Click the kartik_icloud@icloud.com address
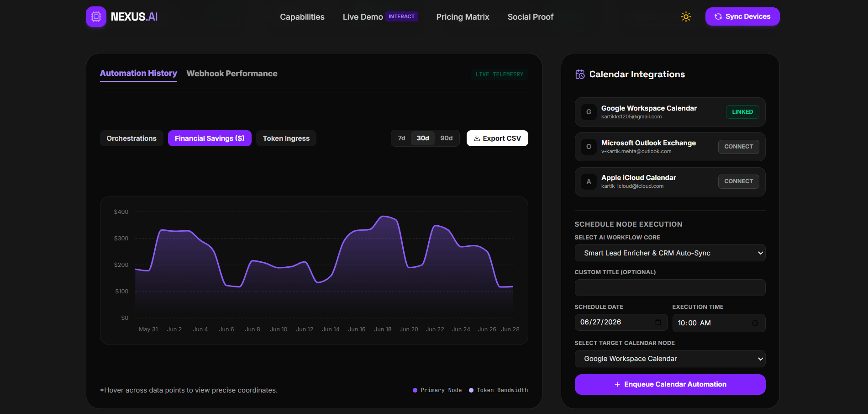This screenshot has width=868, height=414. click(x=632, y=186)
